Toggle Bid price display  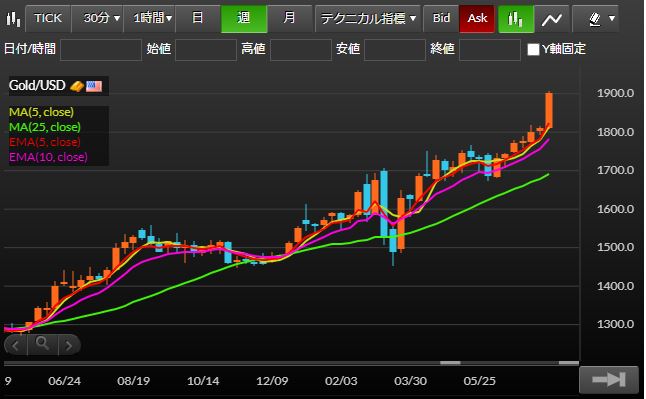441,19
